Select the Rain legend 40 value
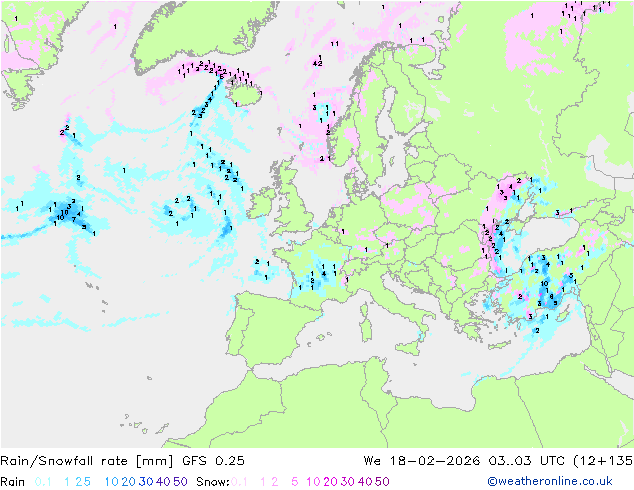This screenshot has height=490, width=634. tap(163, 482)
